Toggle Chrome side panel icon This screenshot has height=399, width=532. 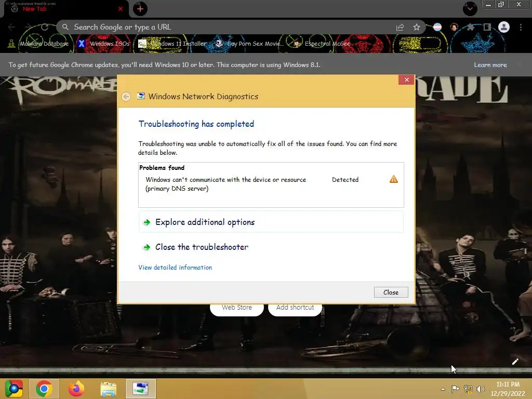click(x=487, y=27)
